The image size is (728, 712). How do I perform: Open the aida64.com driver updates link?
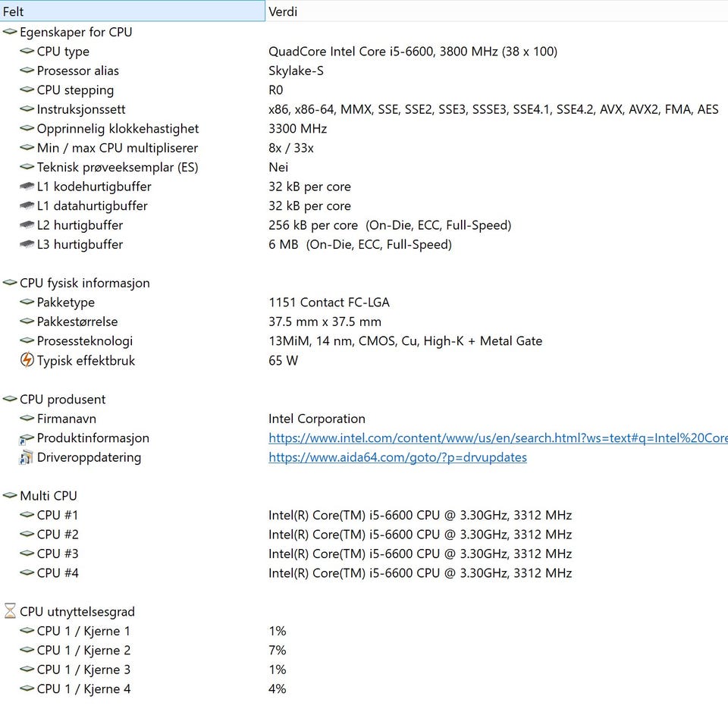[x=397, y=457]
